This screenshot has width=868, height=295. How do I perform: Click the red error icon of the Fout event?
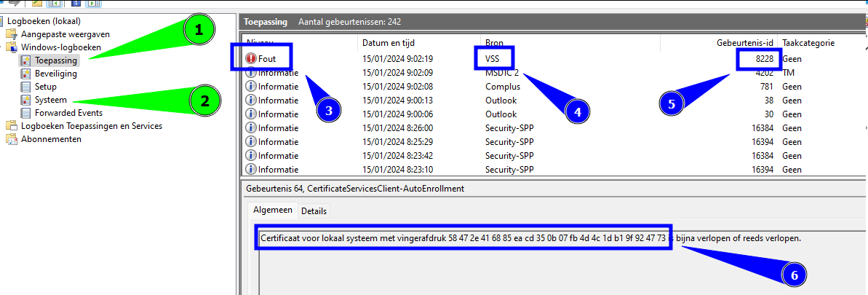point(251,59)
